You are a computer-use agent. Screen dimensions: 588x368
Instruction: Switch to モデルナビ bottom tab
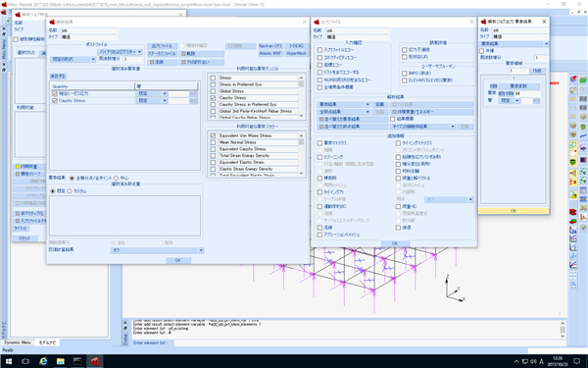click(x=48, y=342)
